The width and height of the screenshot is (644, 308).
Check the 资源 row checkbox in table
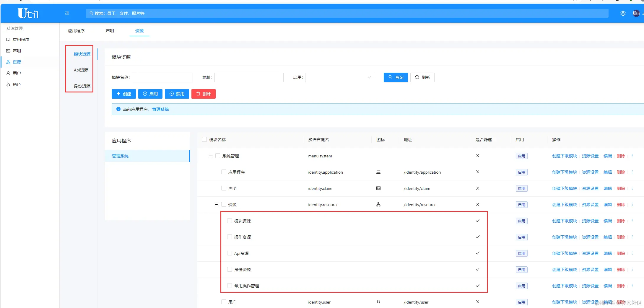(224, 204)
